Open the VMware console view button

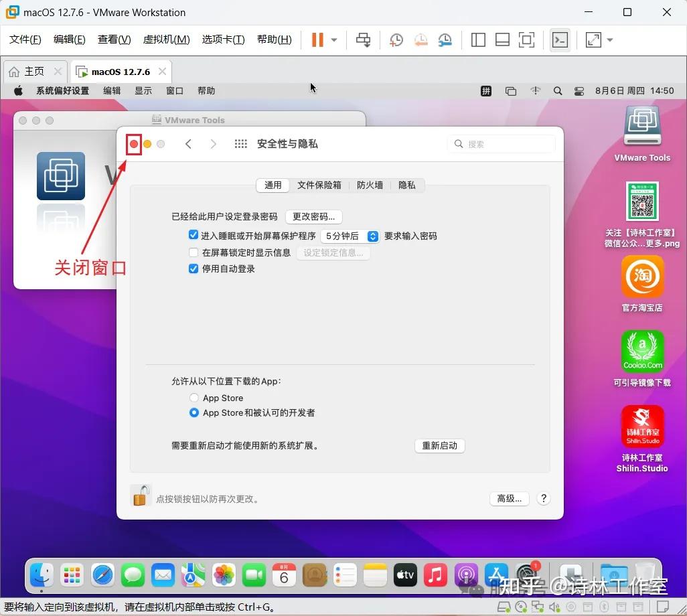(x=560, y=40)
